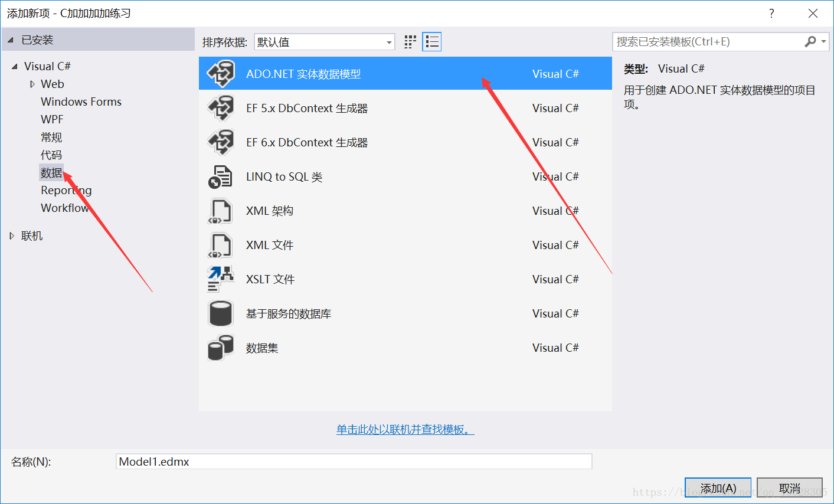This screenshot has height=504, width=834.
Task: Select 基于服务的数据库 row text
Action: click(289, 313)
